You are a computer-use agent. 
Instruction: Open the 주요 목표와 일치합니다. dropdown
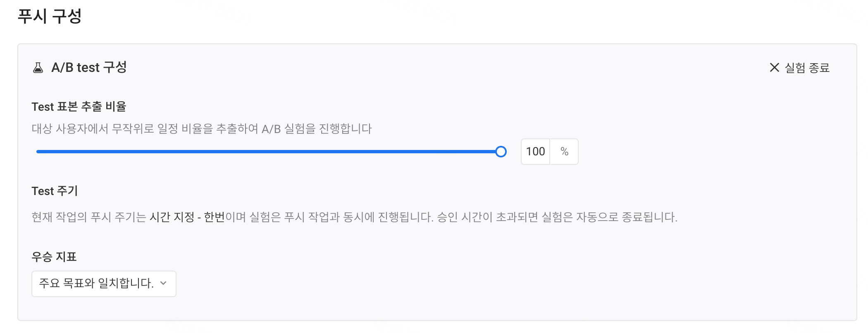coord(104,283)
